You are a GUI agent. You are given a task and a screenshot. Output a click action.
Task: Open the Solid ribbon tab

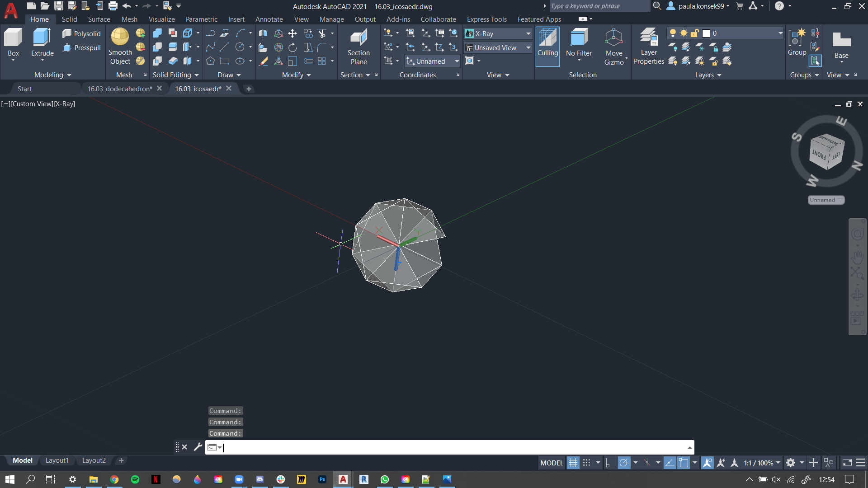click(x=69, y=19)
